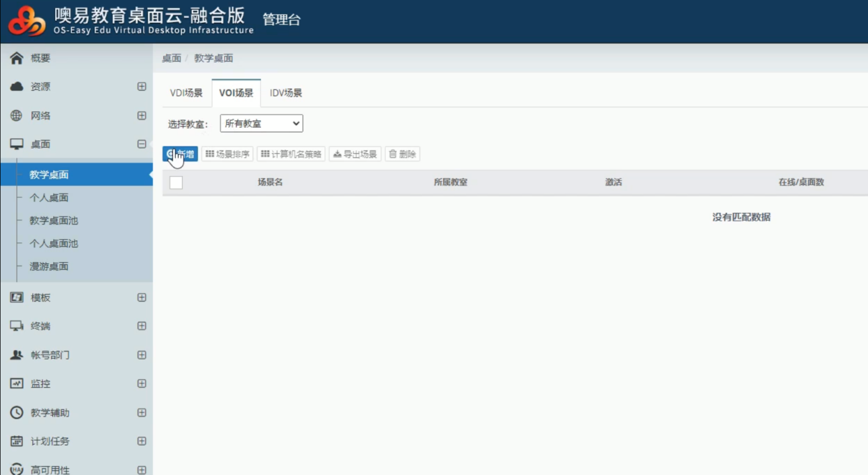
Task: Click the 网络 globe icon
Action: coord(17,116)
